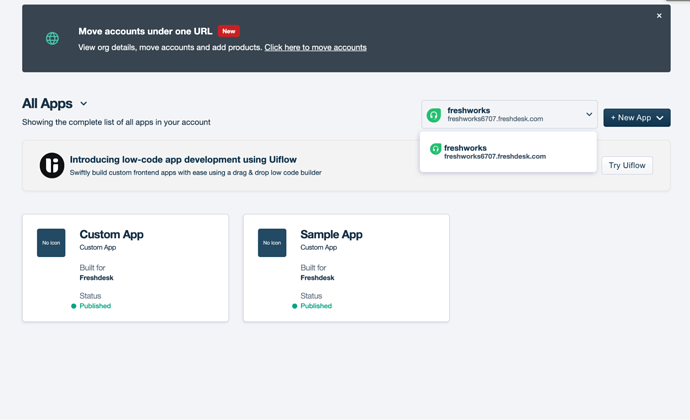Click the Uiflow drag & drop description text

tap(195, 173)
